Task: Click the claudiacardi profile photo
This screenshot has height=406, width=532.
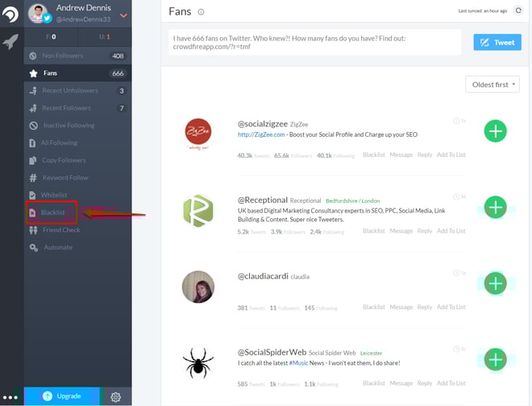Action: click(198, 287)
